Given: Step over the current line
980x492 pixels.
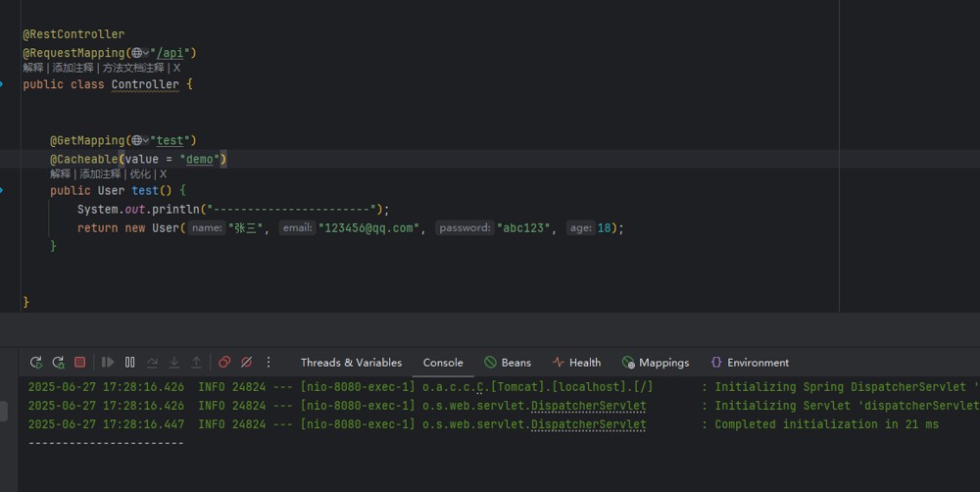Looking at the screenshot, I should tap(152, 362).
